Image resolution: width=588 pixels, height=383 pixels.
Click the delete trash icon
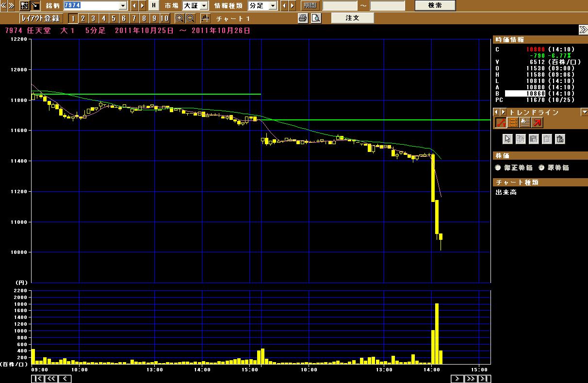pos(547,139)
